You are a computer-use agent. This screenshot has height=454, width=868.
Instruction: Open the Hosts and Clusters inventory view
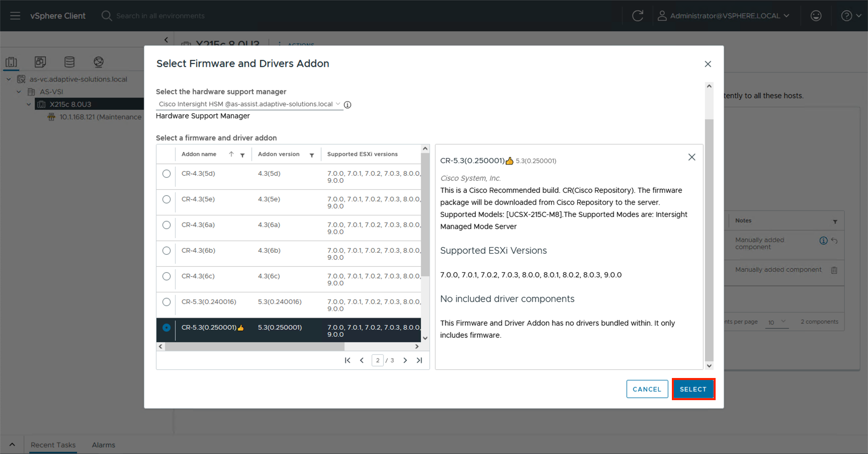(11, 61)
